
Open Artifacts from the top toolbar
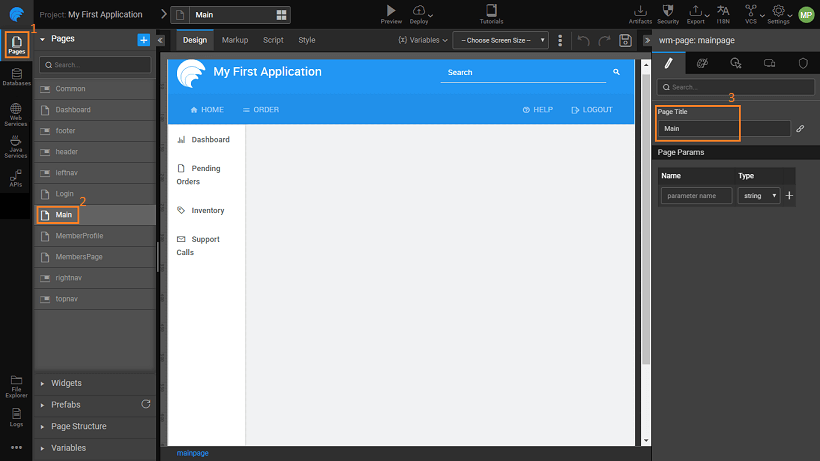[x=640, y=11]
